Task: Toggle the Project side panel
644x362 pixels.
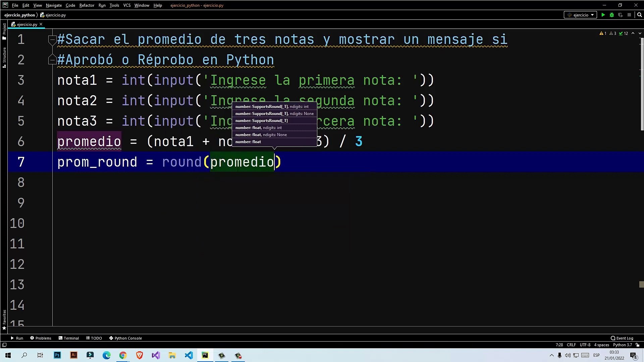Action: pyautogui.click(x=4, y=31)
